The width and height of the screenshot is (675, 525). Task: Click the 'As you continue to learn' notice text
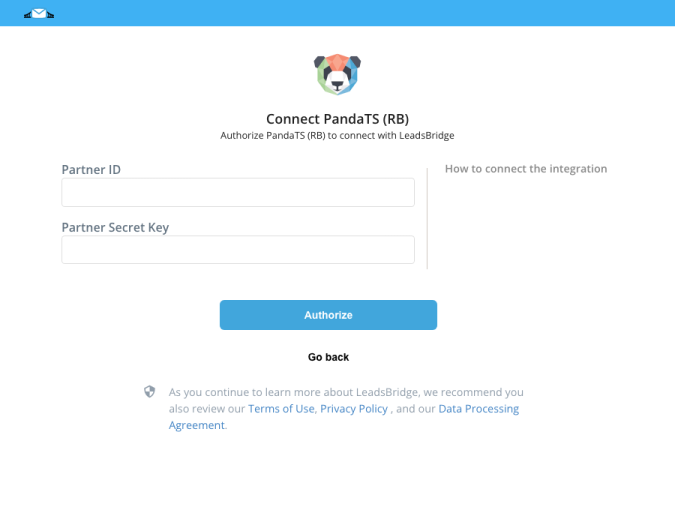[346, 392]
